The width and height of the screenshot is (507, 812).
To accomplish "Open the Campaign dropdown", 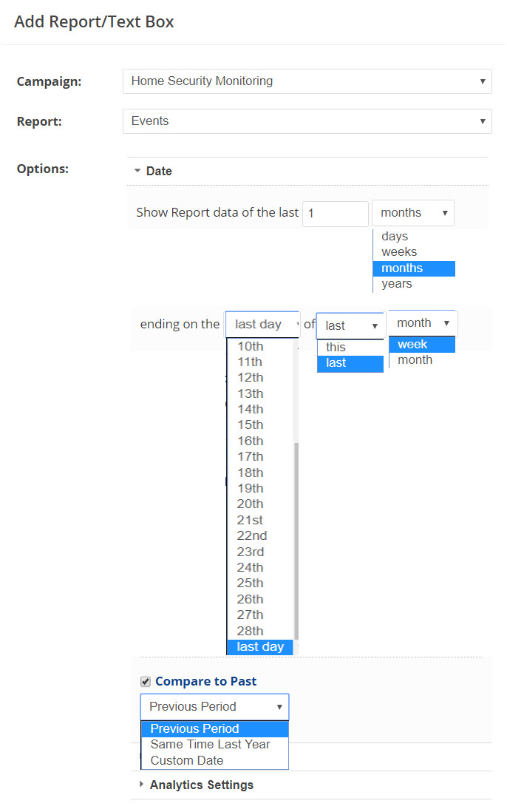I will coord(307,81).
